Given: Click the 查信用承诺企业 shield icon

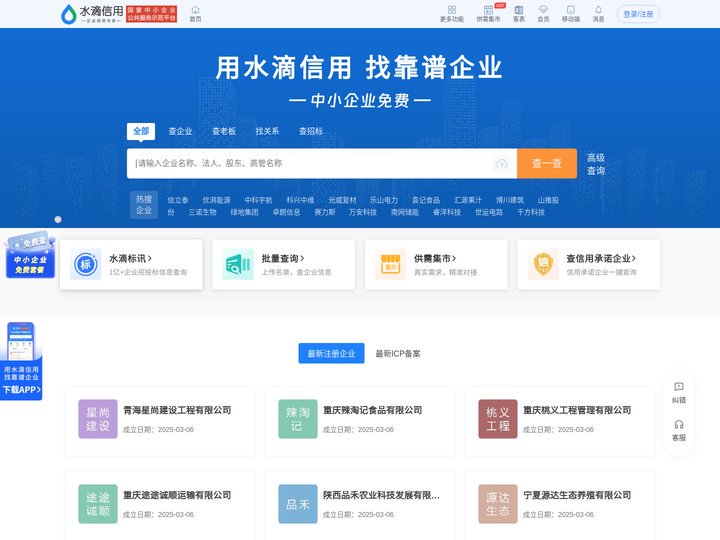Looking at the screenshot, I should click(543, 264).
